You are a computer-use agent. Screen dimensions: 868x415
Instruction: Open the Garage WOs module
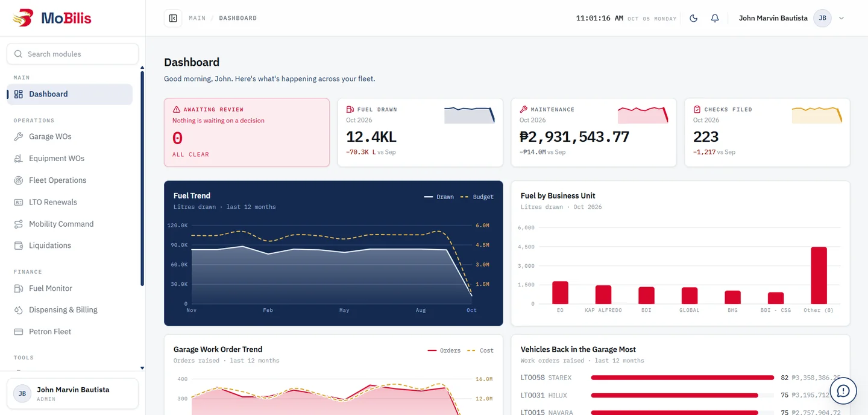[70, 137]
